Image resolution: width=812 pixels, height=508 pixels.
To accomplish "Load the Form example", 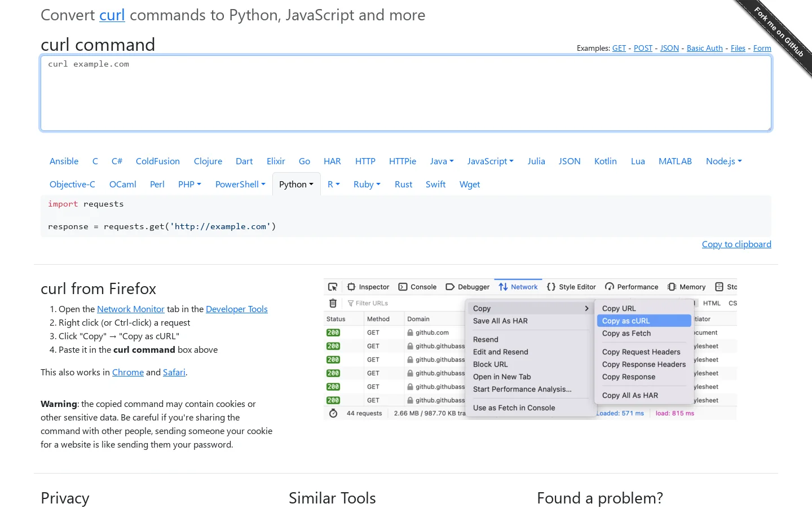I will coord(762,49).
